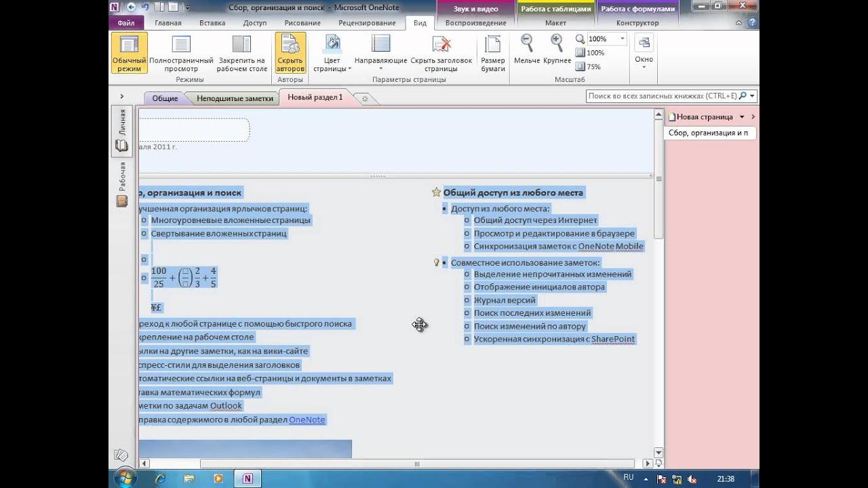Switch to Полностраничный просмотр
868x488 pixels.
point(181,53)
